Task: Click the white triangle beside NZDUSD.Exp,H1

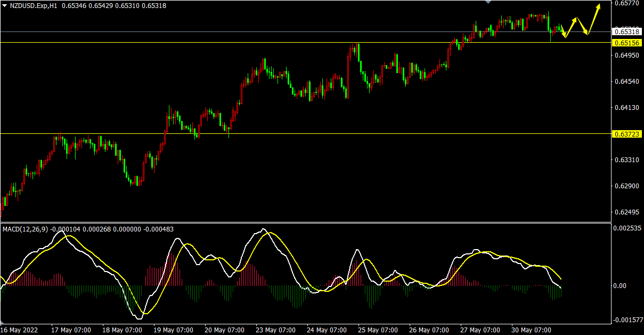Action: pos(4,5)
